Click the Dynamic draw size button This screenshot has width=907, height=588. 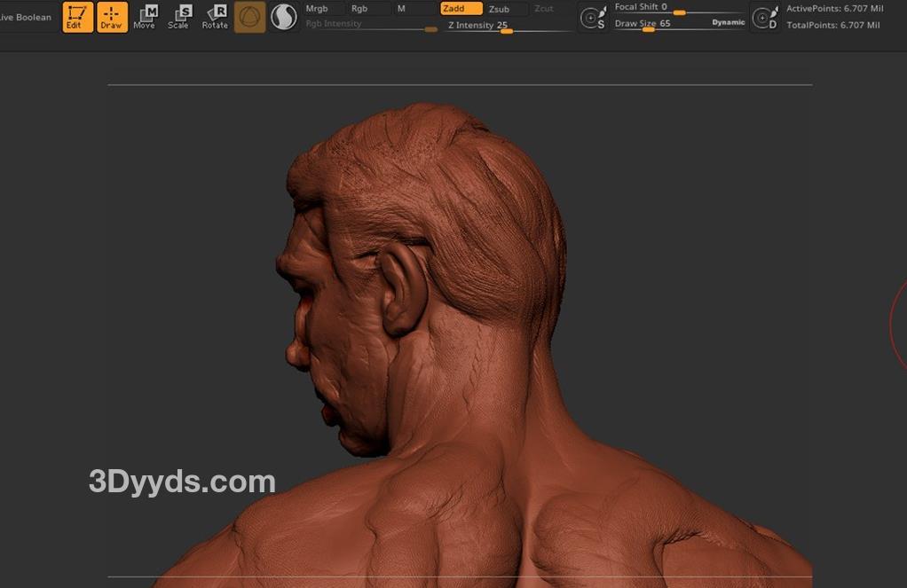pyautogui.click(x=728, y=23)
